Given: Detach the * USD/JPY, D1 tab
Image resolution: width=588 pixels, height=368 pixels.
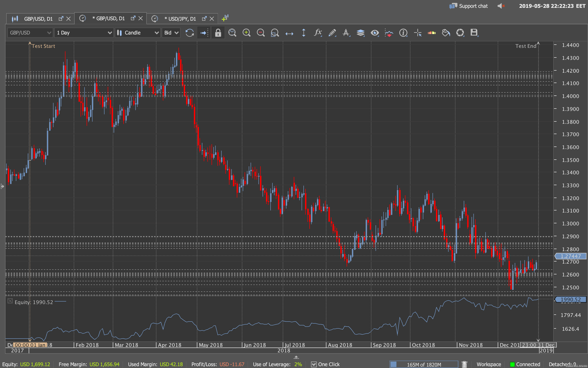Looking at the screenshot, I should pos(204,18).
